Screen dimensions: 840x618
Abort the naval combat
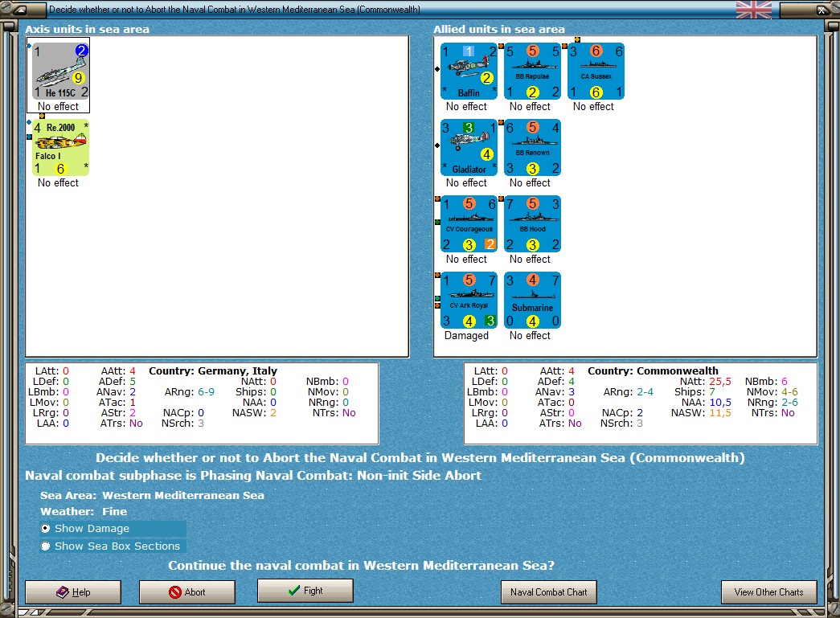(187, 591)
